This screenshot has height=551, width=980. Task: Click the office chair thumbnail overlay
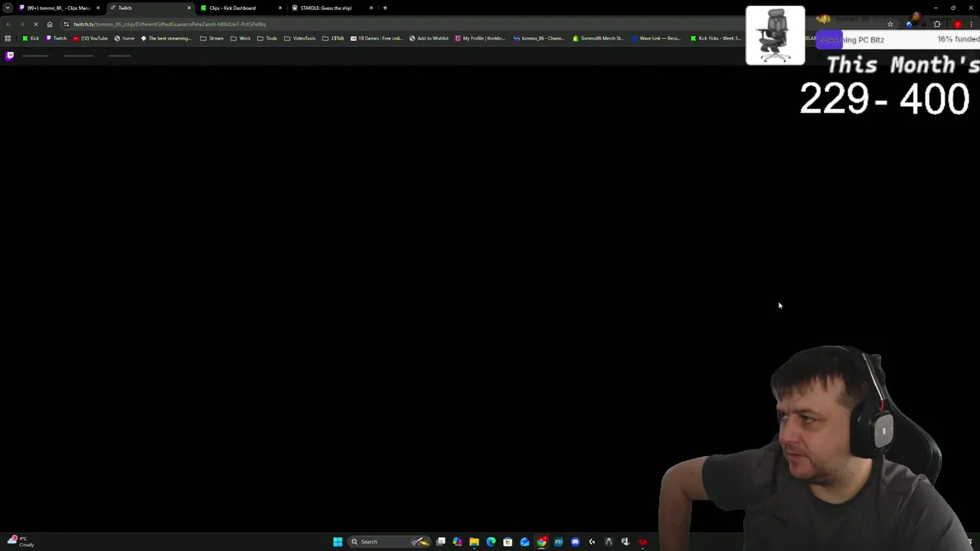775,35
